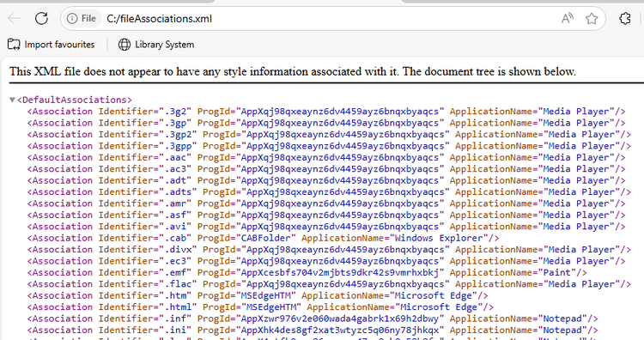This screenshot has height=340, width=644.
Task: Click the Association row for .avi
Action: point(326,227)
